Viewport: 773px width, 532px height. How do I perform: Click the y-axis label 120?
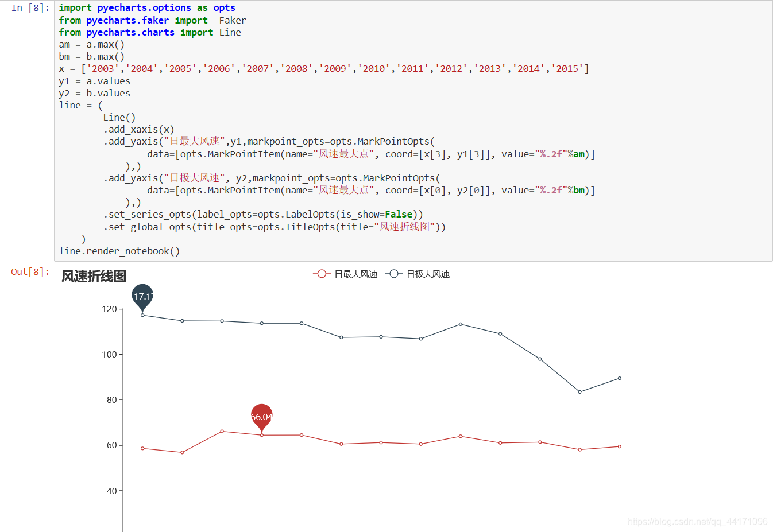(x=109, y=309)
